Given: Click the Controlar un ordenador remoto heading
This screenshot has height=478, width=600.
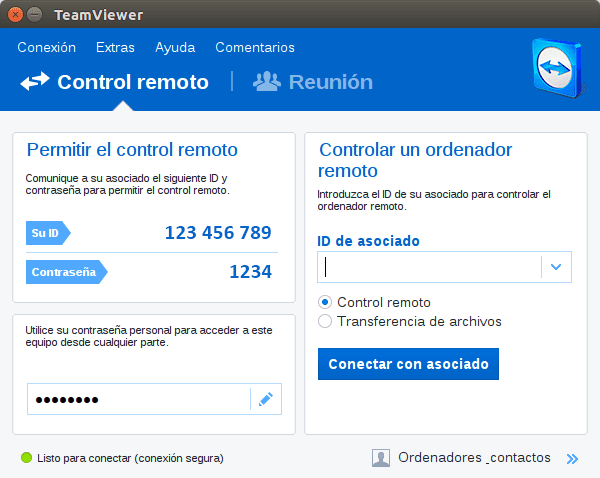Looking at the screenshot, I should 415,160.
